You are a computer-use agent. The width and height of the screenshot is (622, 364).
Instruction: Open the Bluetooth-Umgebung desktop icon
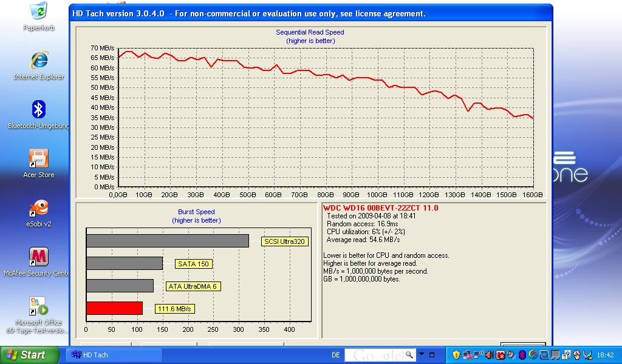(x=38, y=114)
